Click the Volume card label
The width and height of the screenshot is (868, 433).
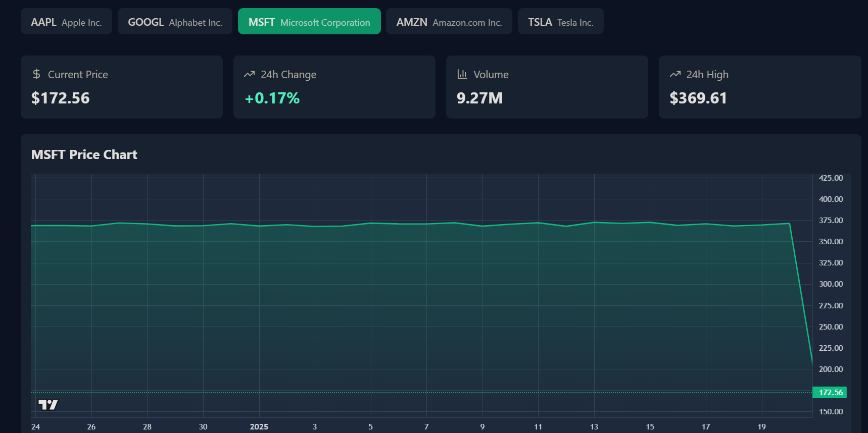pyautogui.click(x=491, y=75)
